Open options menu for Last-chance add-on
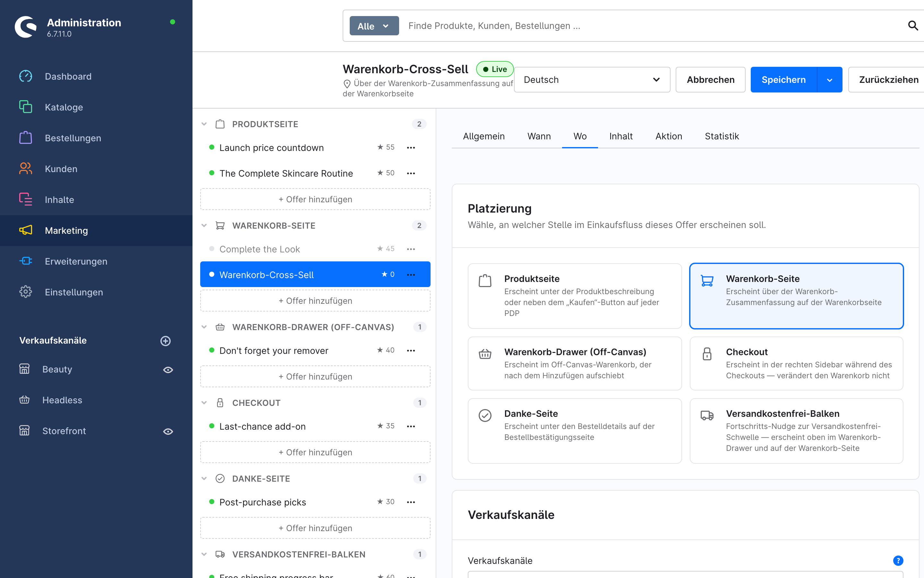This screenshot has height=578, width=924. pyautogui.click(x=411, y=426)
